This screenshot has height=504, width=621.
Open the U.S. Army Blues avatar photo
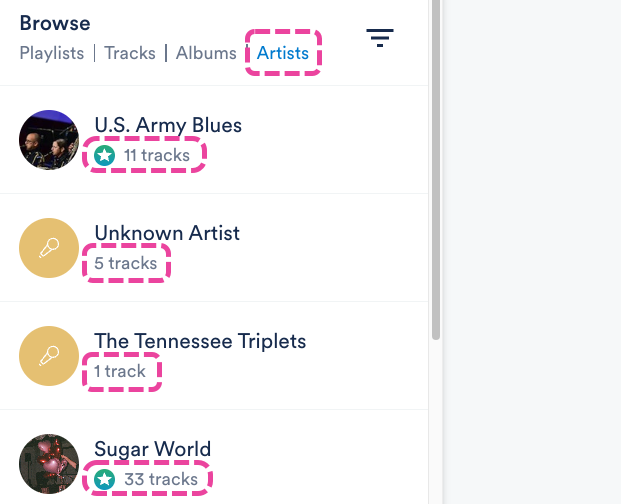[x=49, y=140]
